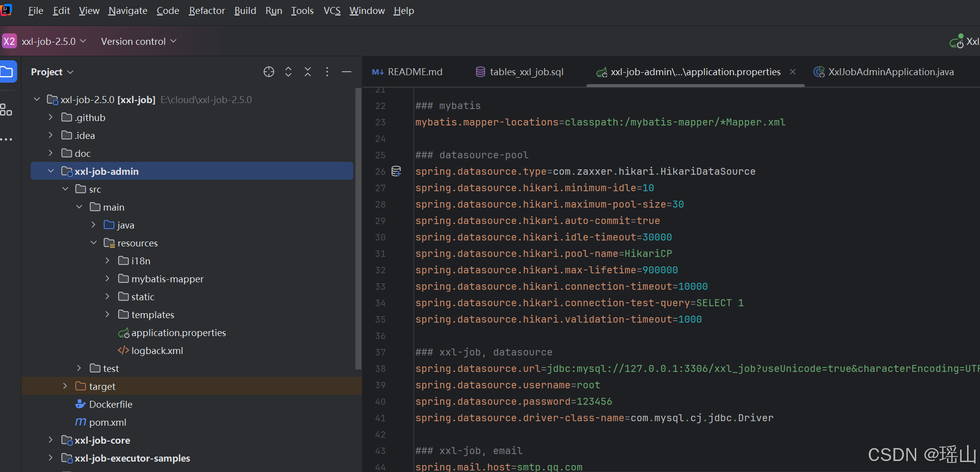980x472 pixels.
Task: Open the Window menu
Action: coord(367,10)
